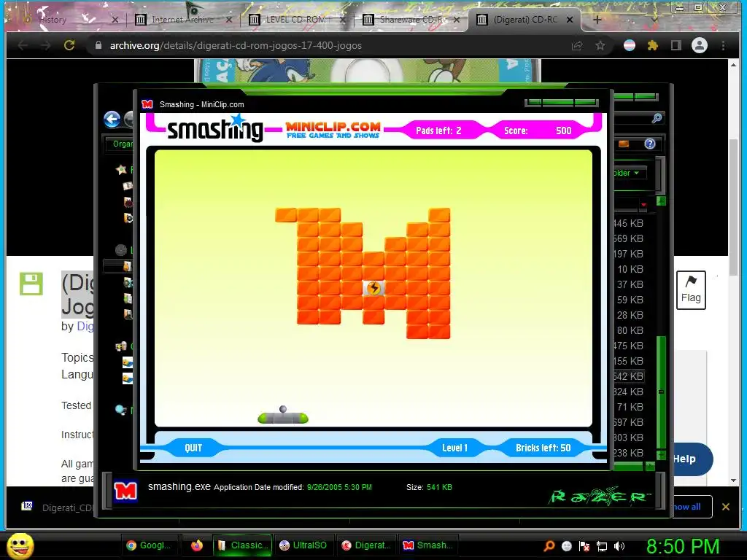
Task: Select the file sized 445 KB
Action: [628, 223]
